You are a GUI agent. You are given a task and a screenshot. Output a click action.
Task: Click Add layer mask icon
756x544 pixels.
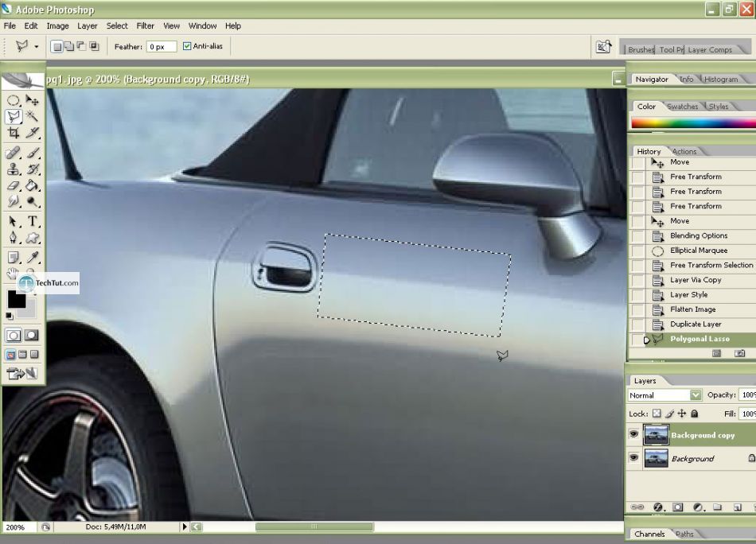click(678, 507)
